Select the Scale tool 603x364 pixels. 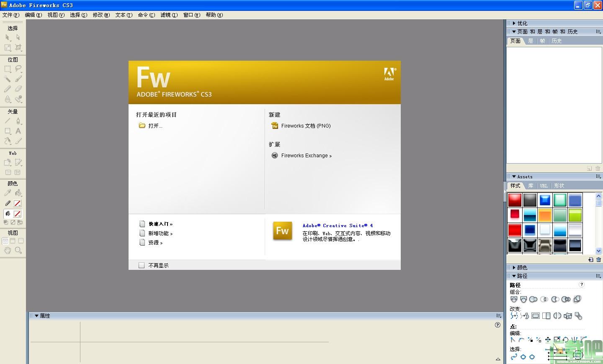click(8, 48)
